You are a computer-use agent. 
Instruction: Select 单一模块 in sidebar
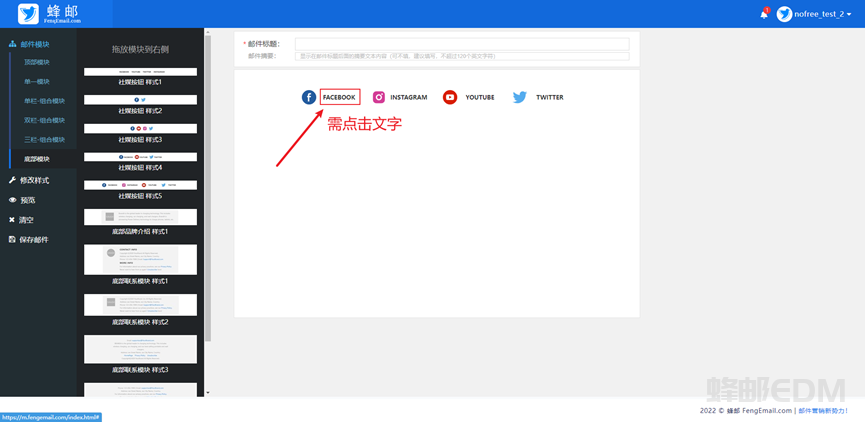pyautogui.click(x=37, y=82)
